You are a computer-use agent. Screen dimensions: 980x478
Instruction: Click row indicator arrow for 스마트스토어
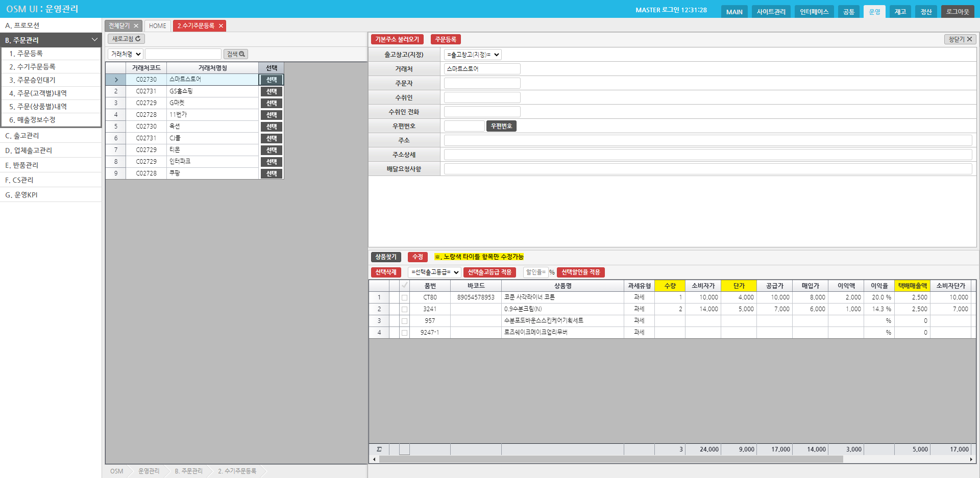point(116,80)
